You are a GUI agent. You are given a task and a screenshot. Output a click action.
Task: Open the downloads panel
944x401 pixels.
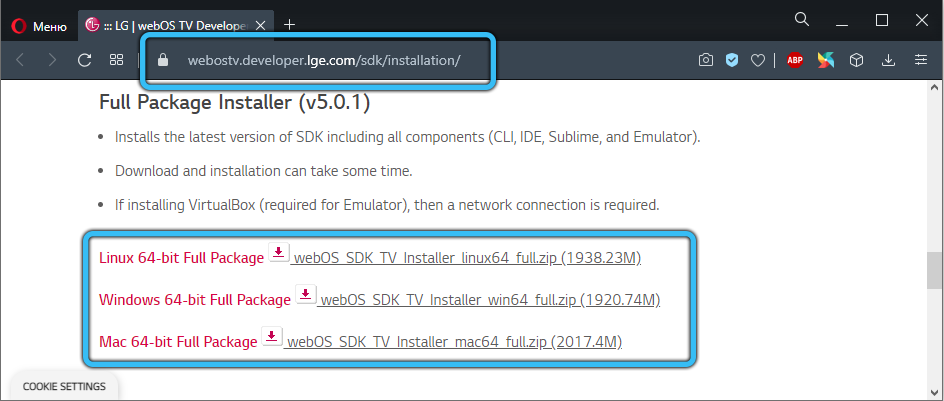click(x=888, y=61)
